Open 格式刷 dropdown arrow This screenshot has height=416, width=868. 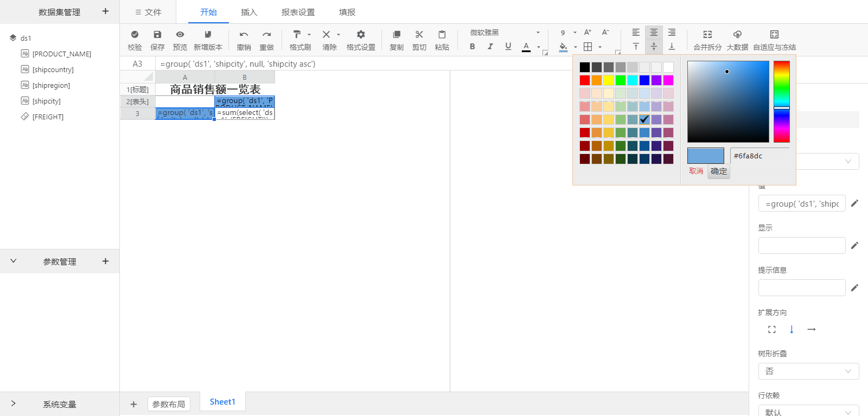[309, 35]
